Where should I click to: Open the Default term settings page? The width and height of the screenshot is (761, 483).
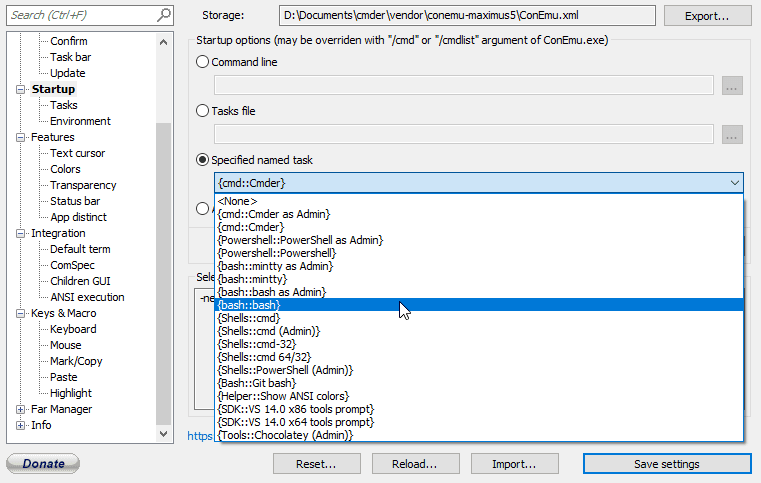point(80,250)
